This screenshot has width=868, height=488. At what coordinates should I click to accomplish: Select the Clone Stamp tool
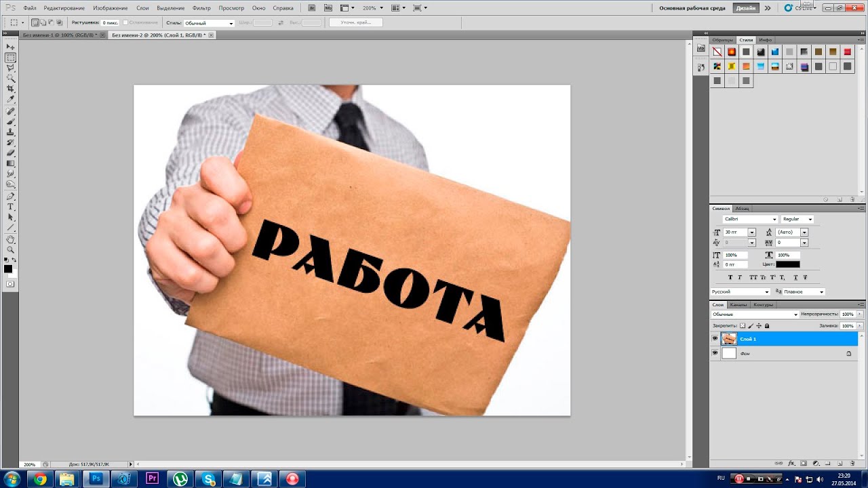pos(11,132)
